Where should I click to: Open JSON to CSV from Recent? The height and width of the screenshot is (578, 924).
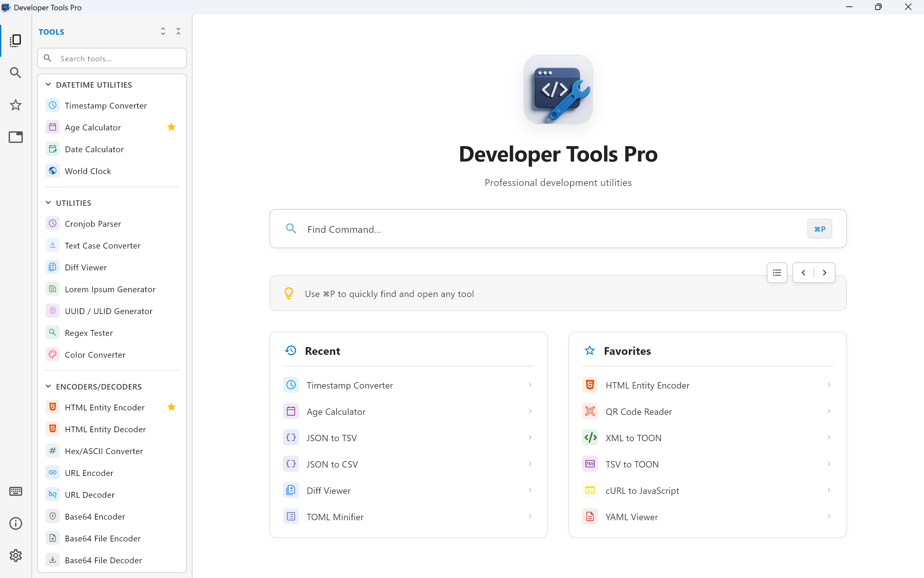[x=408, y=464]
